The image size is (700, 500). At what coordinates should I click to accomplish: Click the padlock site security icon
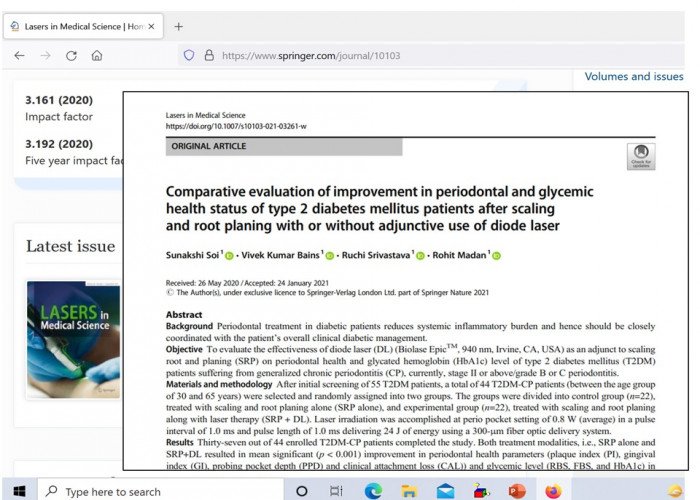point(207,56)
